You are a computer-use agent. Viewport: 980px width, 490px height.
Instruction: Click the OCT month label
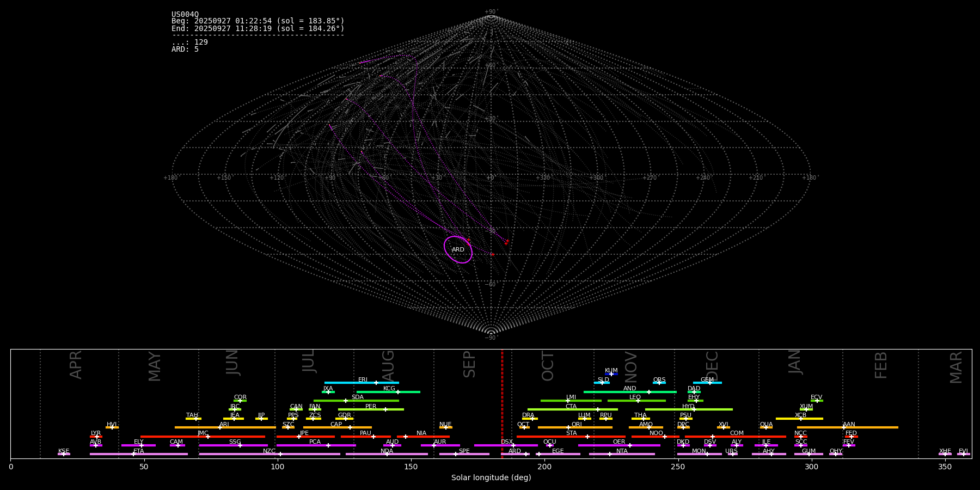(548, 366)
